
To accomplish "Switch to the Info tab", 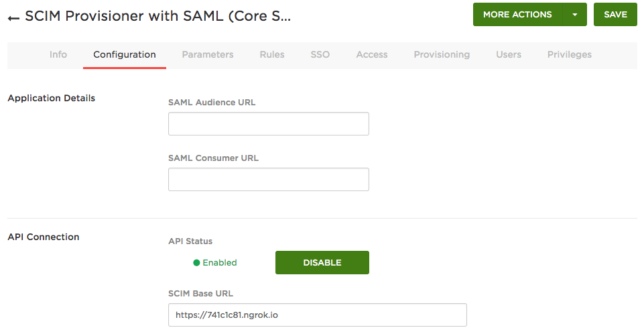I will pos(58,55).
